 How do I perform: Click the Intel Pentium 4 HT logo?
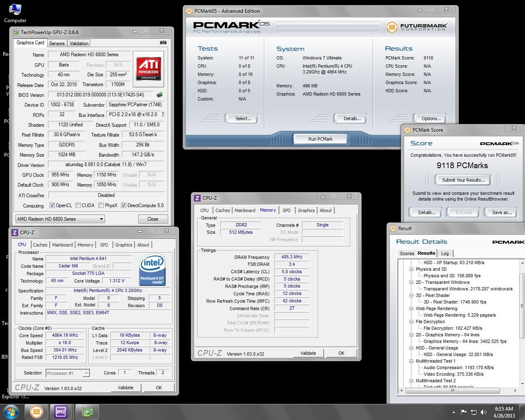point(152,269)
